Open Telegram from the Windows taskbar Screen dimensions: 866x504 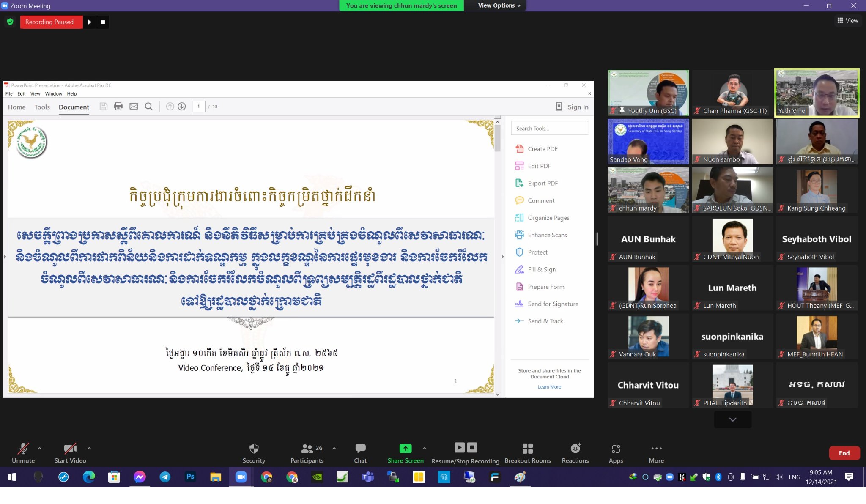pos(165,477)
